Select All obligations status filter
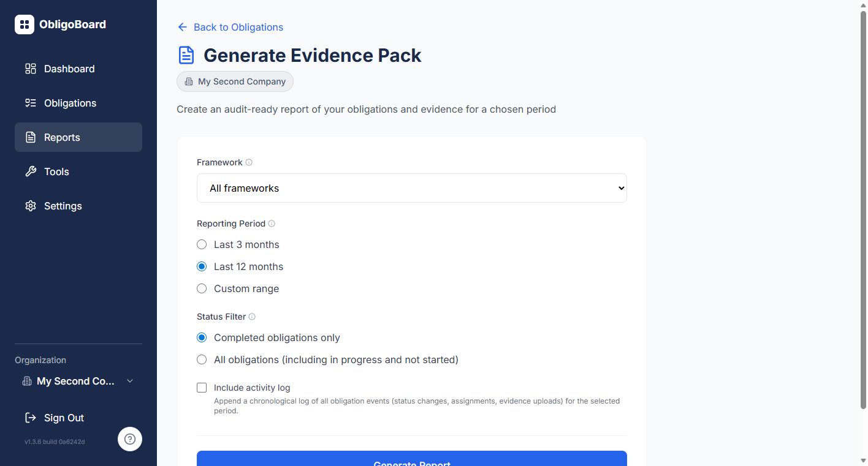This screenshot has width=868, height=466. point(202,359)
